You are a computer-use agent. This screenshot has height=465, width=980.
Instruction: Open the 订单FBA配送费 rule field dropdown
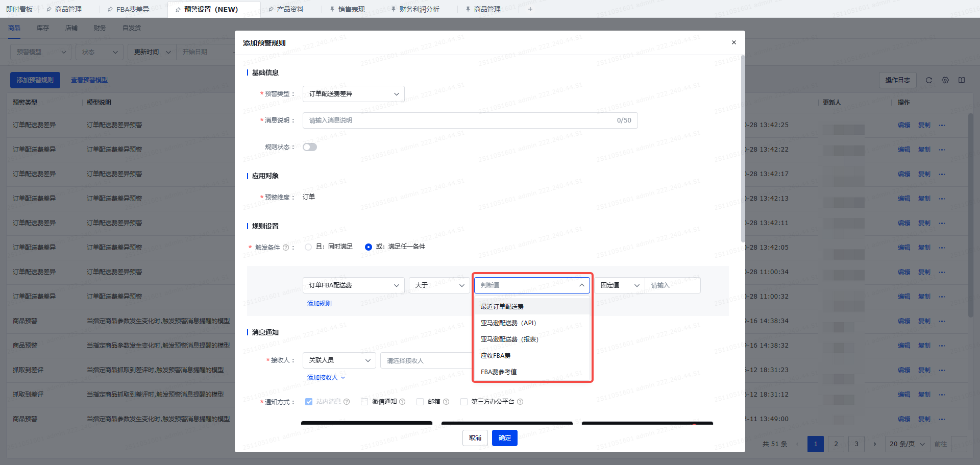pos(354,285)
